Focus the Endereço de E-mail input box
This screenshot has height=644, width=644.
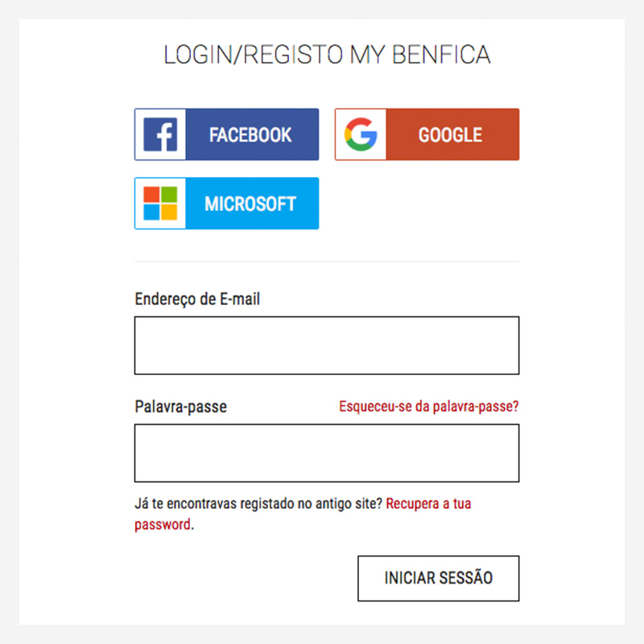tap(326, 345)
